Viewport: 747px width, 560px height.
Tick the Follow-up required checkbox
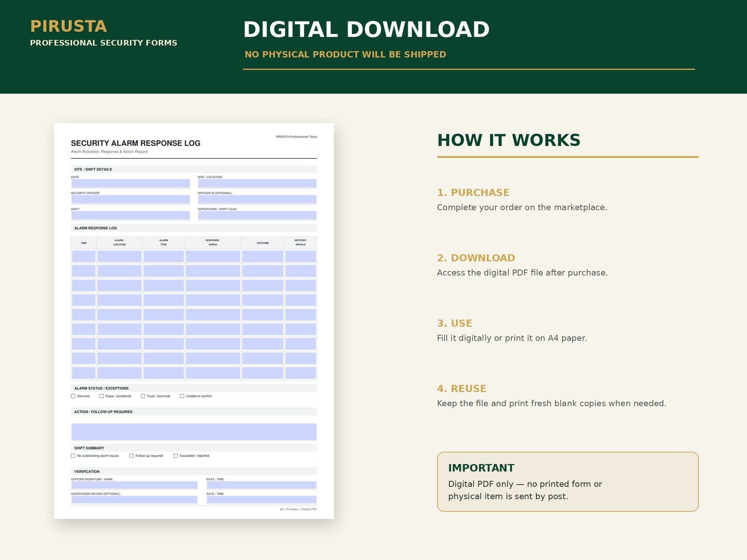(131, 456)
